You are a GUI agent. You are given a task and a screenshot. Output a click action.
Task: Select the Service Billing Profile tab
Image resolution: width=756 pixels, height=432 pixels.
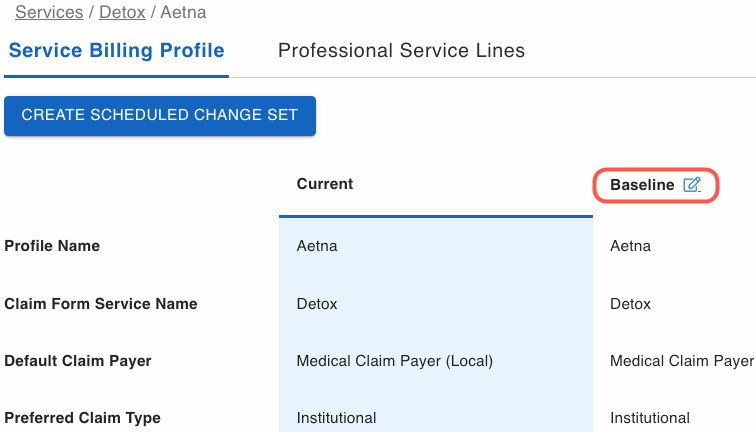pos(117,51)
